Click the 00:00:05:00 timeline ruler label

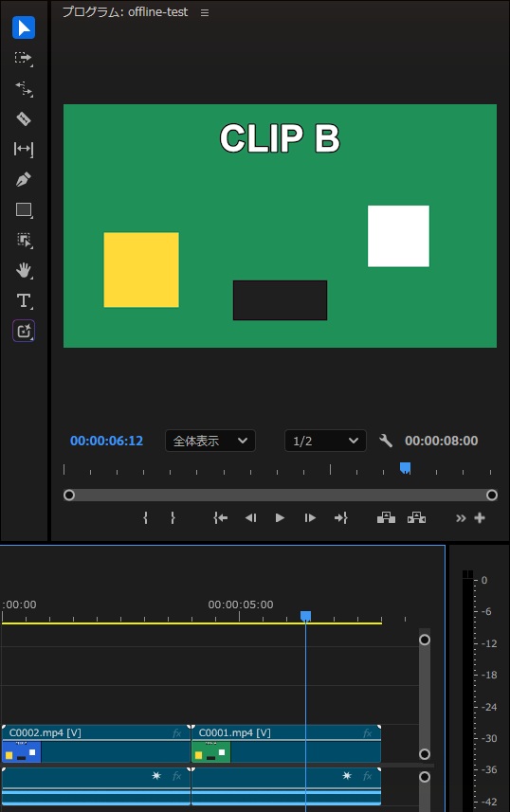coord(241,604)
